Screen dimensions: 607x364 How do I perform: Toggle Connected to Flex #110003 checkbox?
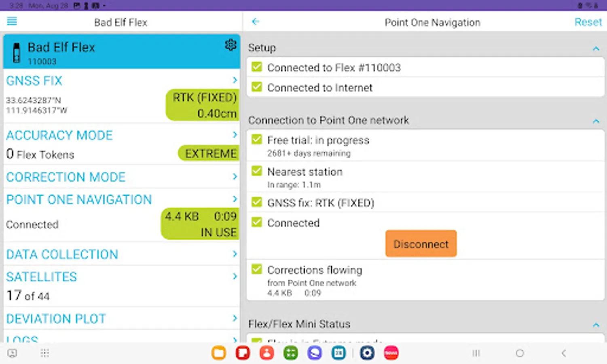(257, 67)
